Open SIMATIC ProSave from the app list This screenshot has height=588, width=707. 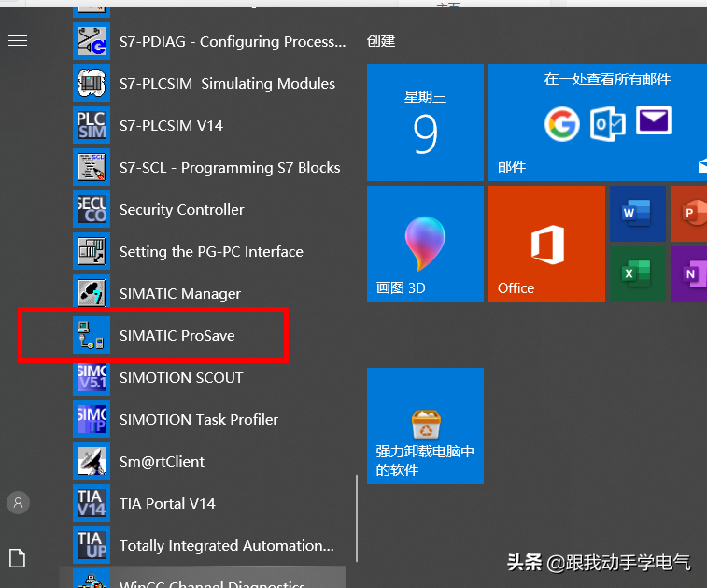pos(177,336)
